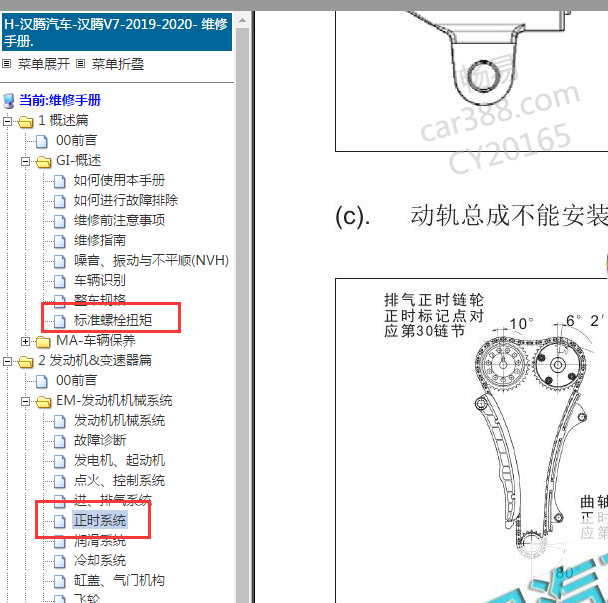Collapse the 2 发动机&变速器篇 node
Image resolution: width=608 pixels, height=603 pixels.
tap(7, 361)
